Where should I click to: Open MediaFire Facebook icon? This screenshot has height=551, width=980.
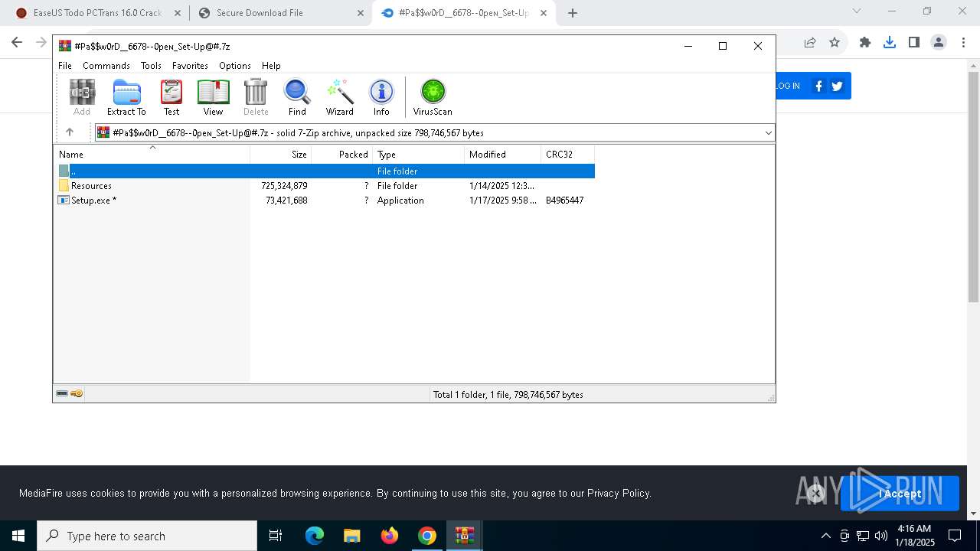[818, 86]
